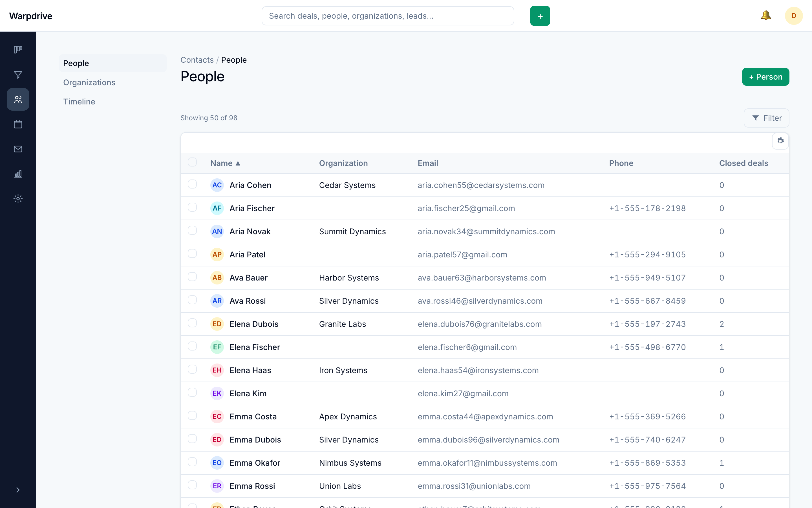Select the Timeline menu item
The height and width of the screenshot is (508, 812).
coord(112,102)
